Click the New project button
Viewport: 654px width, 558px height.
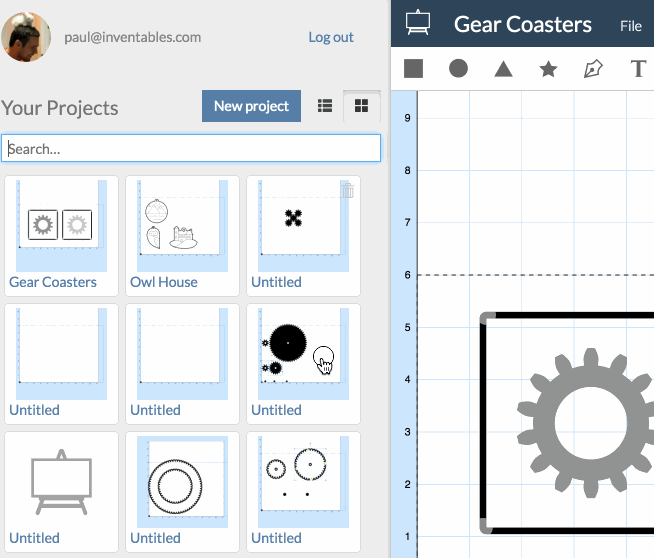[251, 106]
